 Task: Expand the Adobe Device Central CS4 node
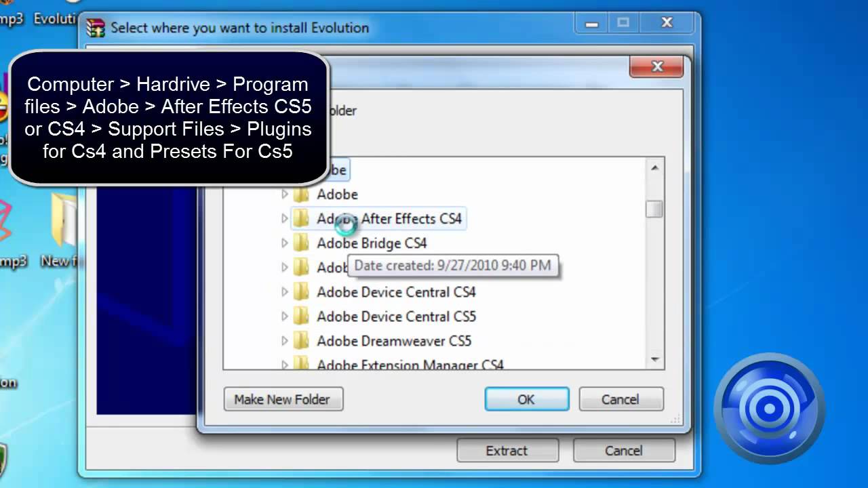285,292
